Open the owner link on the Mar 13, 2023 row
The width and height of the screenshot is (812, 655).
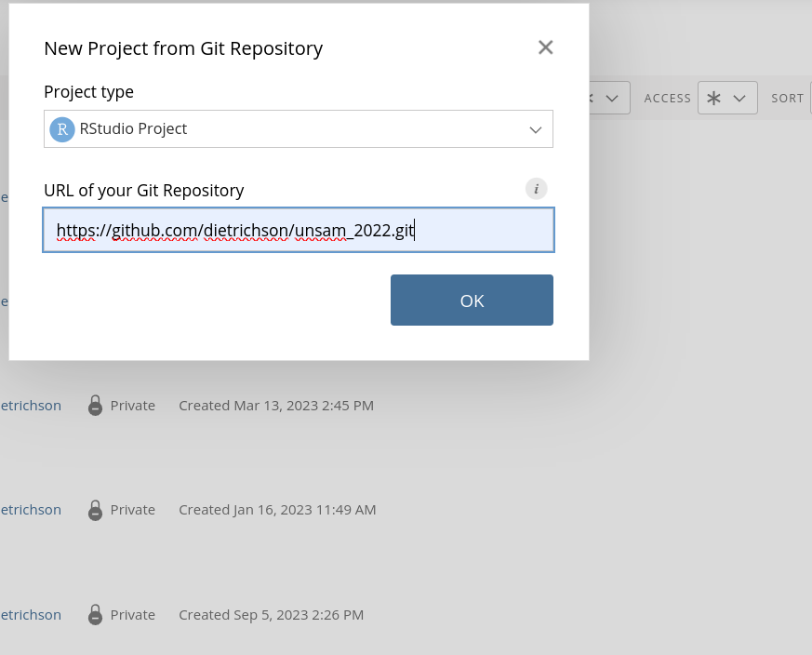(31, 406)
